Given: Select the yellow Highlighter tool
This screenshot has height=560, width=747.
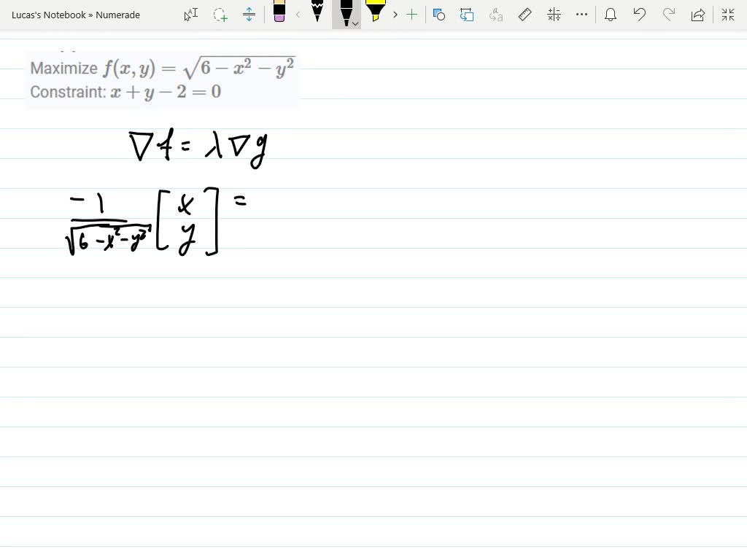Looking at the screenshot, I should pos(375,15).
